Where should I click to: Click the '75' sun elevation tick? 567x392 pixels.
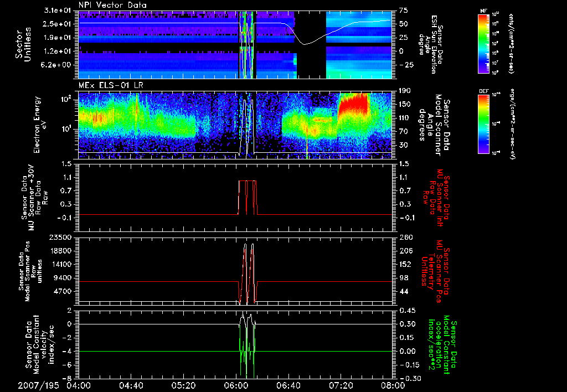coord(404,11)
